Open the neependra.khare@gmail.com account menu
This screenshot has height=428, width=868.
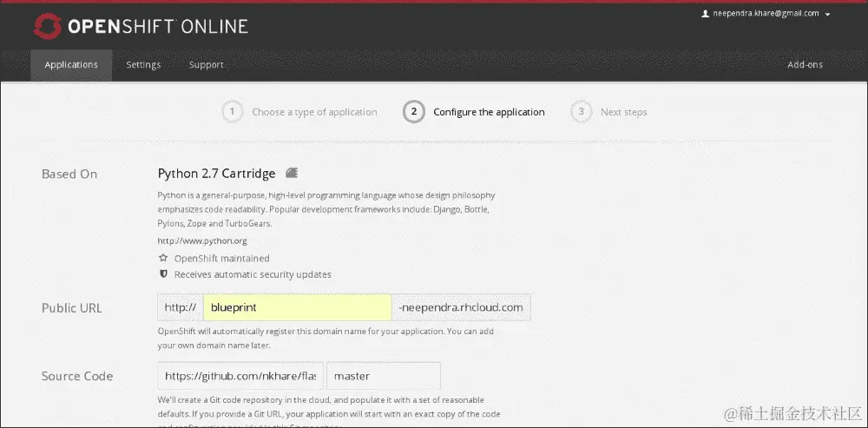(x=766, y=14)
